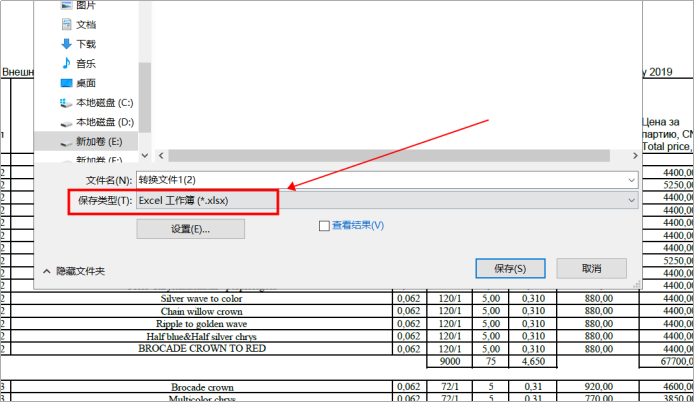Click the 取消 button
Screen dimensions: 695x403
coord(591,268)
